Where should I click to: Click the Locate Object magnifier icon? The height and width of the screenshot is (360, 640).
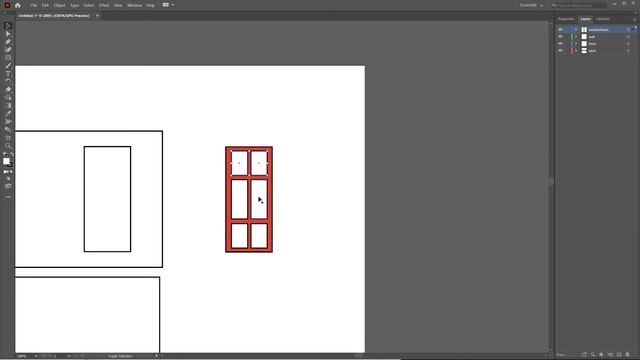(x=593, y=355)
